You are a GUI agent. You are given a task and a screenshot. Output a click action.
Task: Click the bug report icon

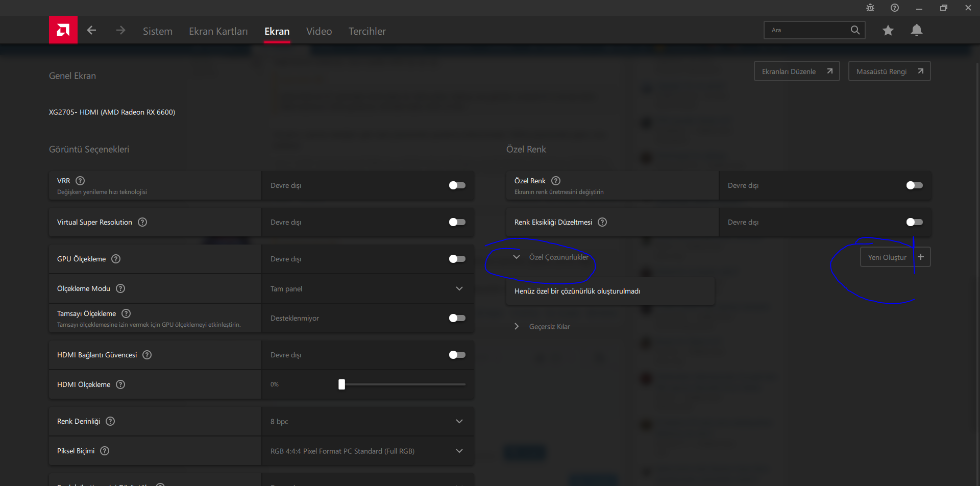870,8
